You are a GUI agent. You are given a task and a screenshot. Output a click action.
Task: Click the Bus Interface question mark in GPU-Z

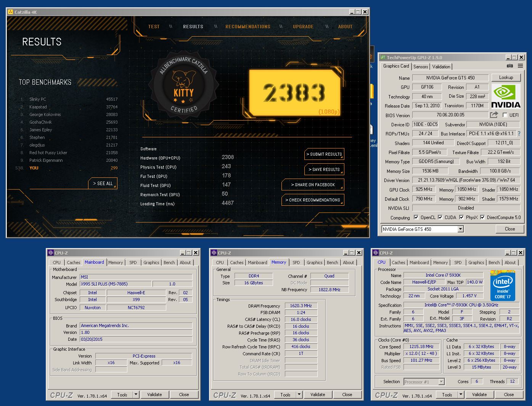point(519,134)
